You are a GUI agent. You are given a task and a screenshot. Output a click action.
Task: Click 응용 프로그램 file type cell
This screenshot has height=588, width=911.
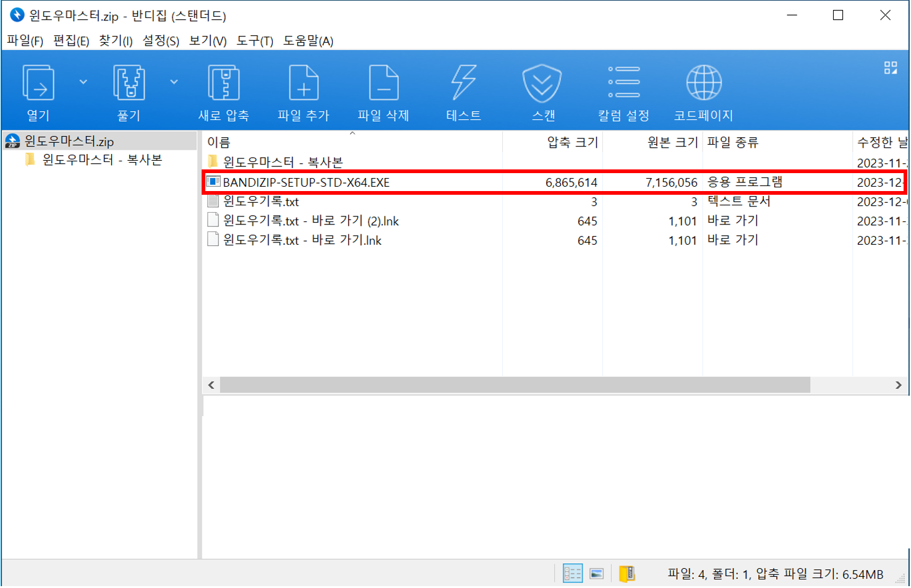[x=745, y=182]
